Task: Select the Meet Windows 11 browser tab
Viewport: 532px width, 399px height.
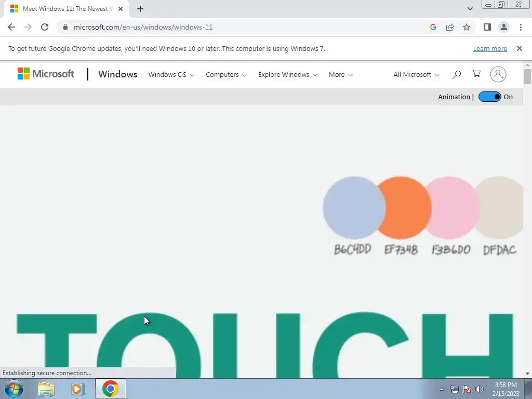Action: click(x=66, y=9)
